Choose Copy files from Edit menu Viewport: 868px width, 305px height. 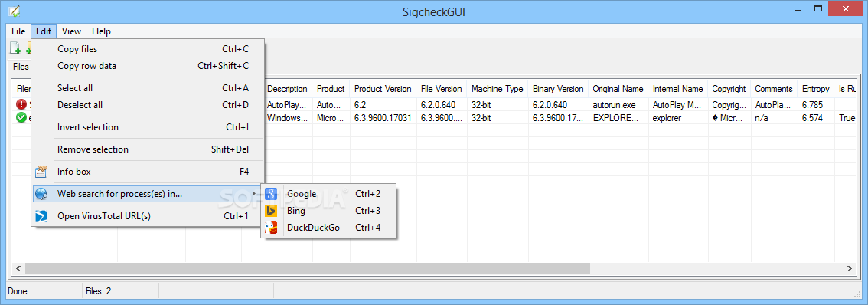coord(148,49)
